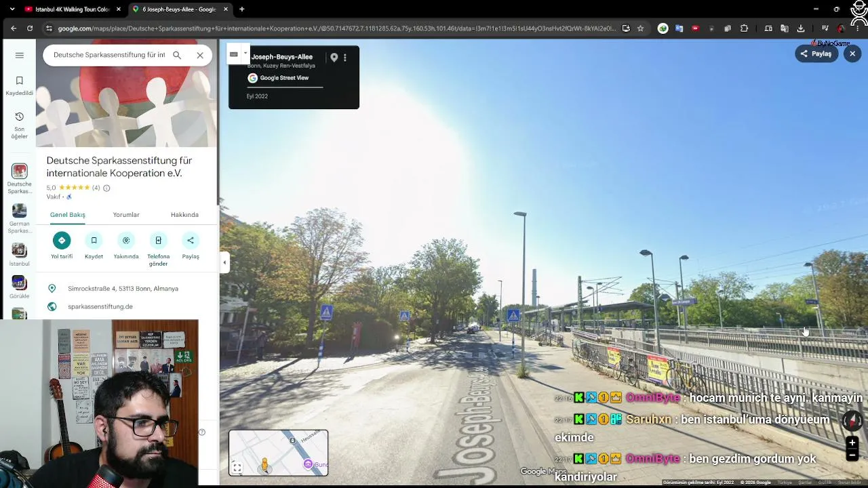Close Street View with the X button
The height and width of the screenshot is (488, 868).
(853, 54)
